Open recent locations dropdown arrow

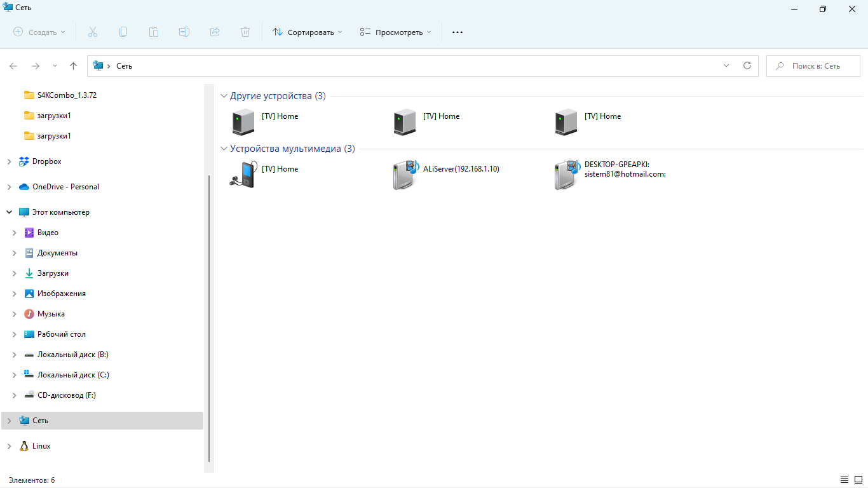tap(55, 66)
